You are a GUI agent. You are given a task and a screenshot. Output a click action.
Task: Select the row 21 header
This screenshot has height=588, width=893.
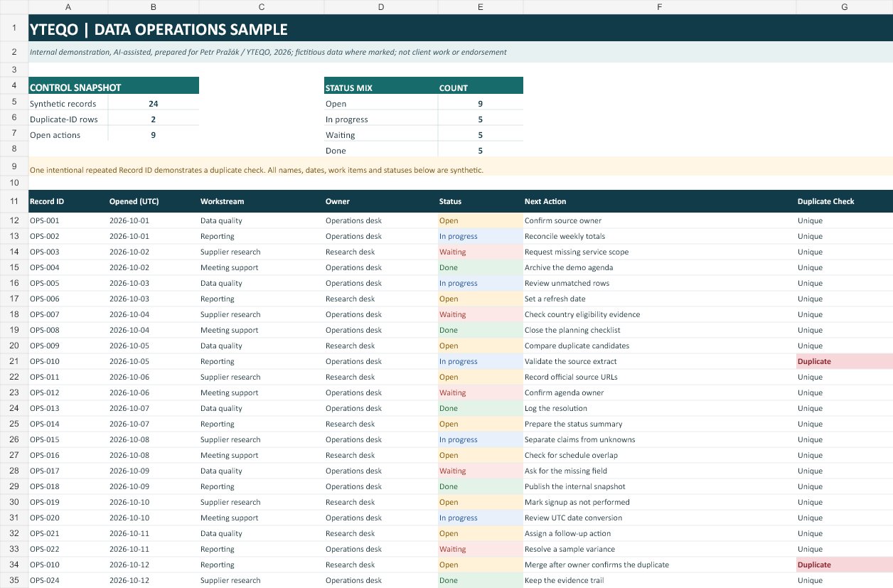pyautogui.click(x=14, y=361)
